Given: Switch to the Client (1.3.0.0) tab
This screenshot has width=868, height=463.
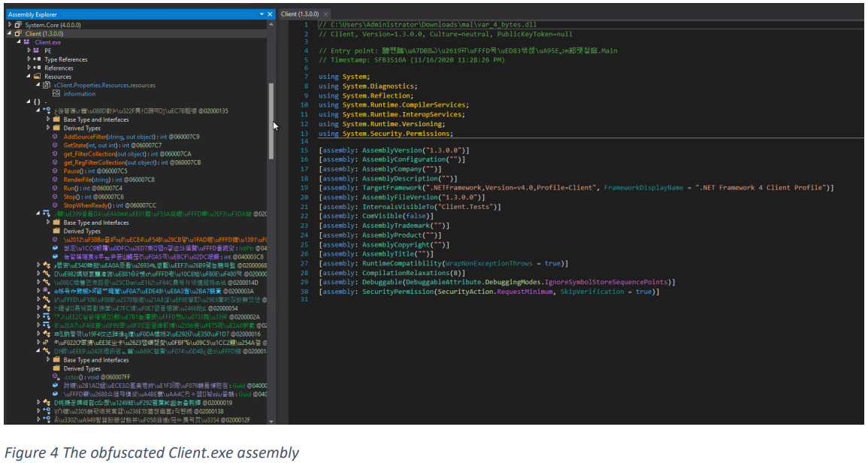Looking at the screenshot, I should (x=300, y=14).
